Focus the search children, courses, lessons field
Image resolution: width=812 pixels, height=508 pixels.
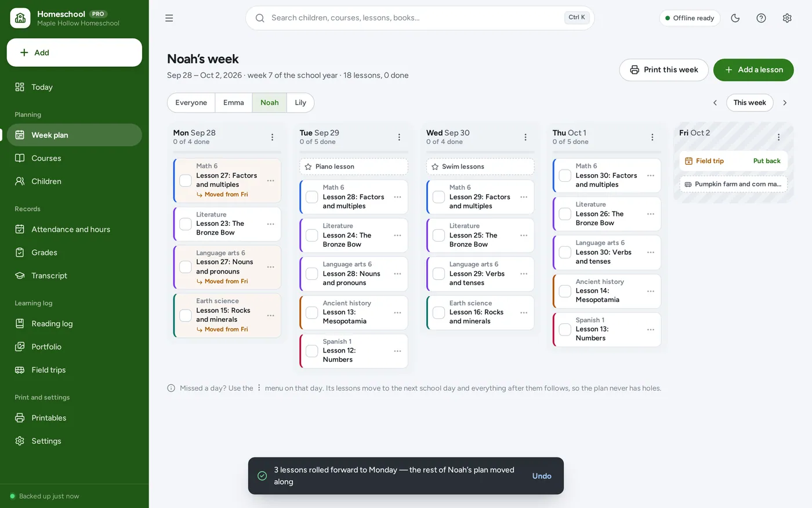(420, 18)
